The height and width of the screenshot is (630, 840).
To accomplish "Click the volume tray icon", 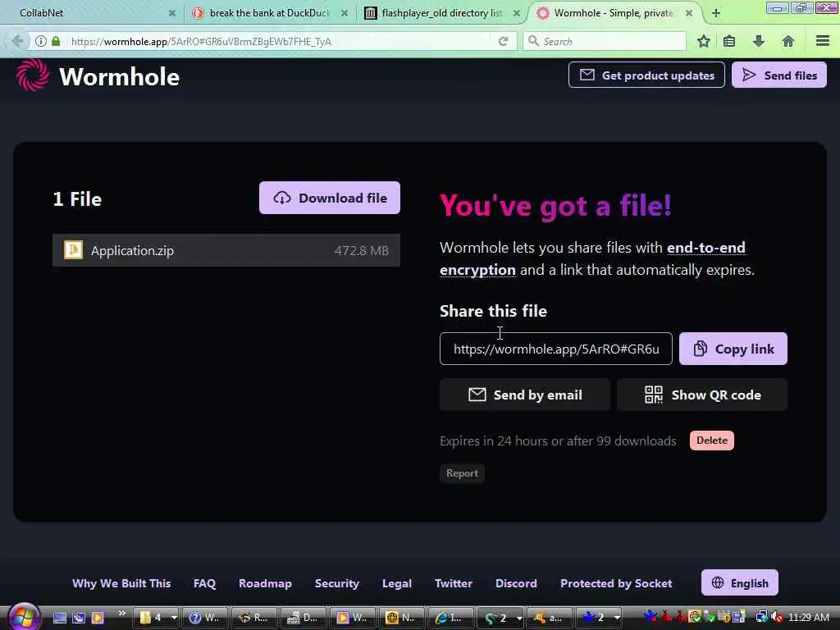I will (777, 618).
